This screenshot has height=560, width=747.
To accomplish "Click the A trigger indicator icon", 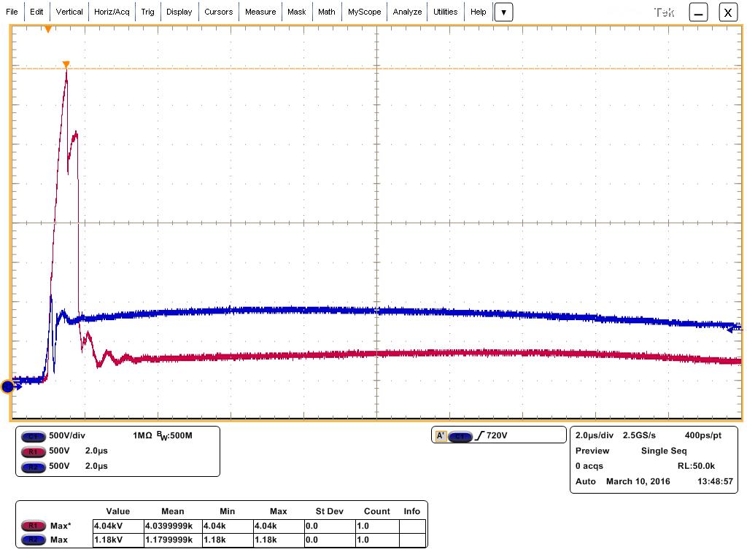I will (x=441, y=436).
